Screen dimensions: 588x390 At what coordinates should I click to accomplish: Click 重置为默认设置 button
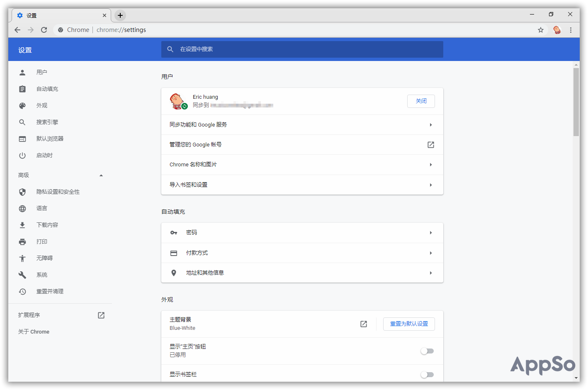pyautogui.click(x=409, y=324)
